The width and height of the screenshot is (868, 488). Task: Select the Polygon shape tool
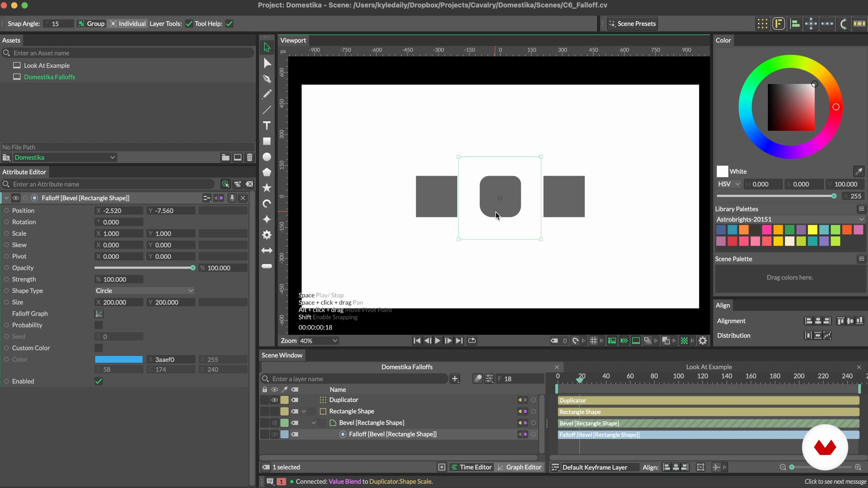click(267, 172)
